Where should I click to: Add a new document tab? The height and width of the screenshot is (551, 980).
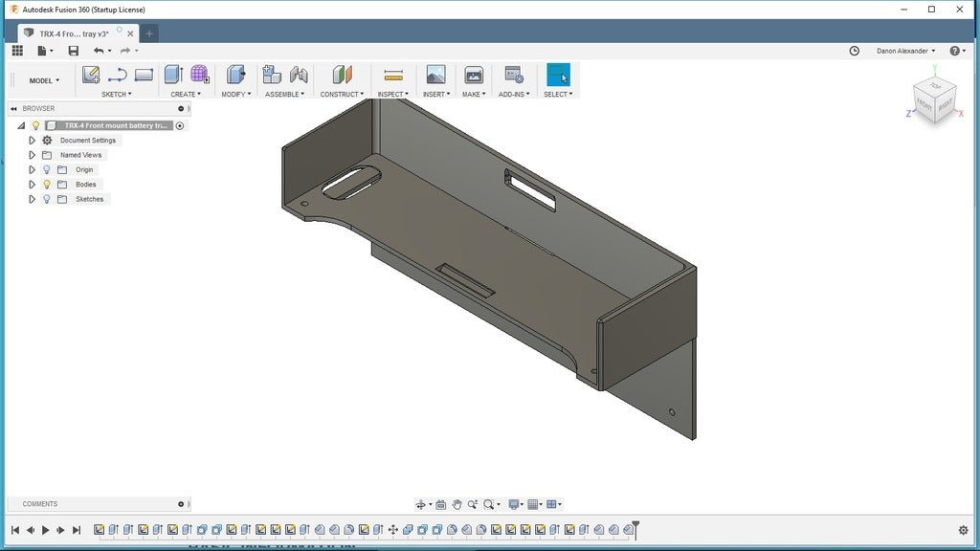point(149,33)
